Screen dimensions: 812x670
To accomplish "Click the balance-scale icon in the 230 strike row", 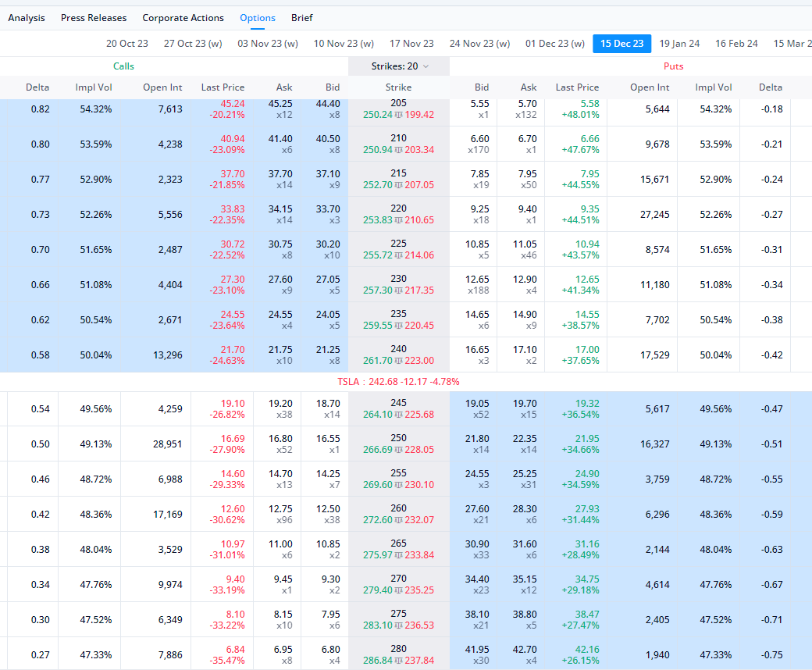I will (x=399, y=290).
